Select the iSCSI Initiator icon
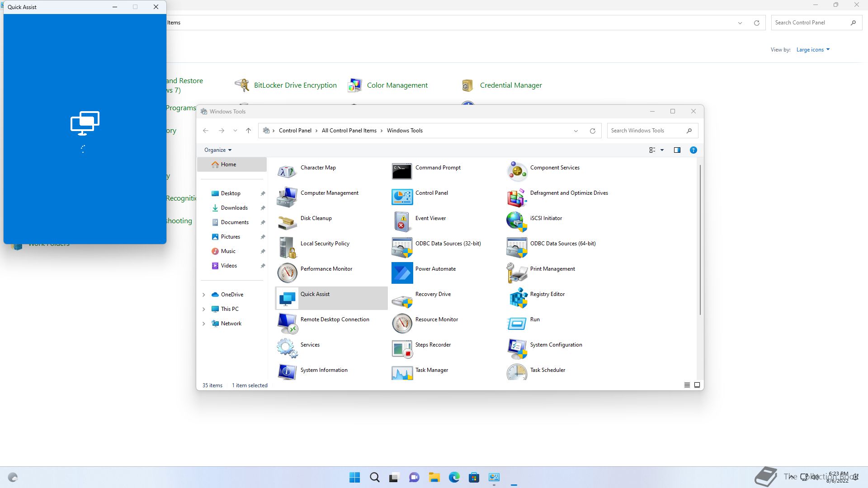This screenshot has width=868, height=488. 517,222
